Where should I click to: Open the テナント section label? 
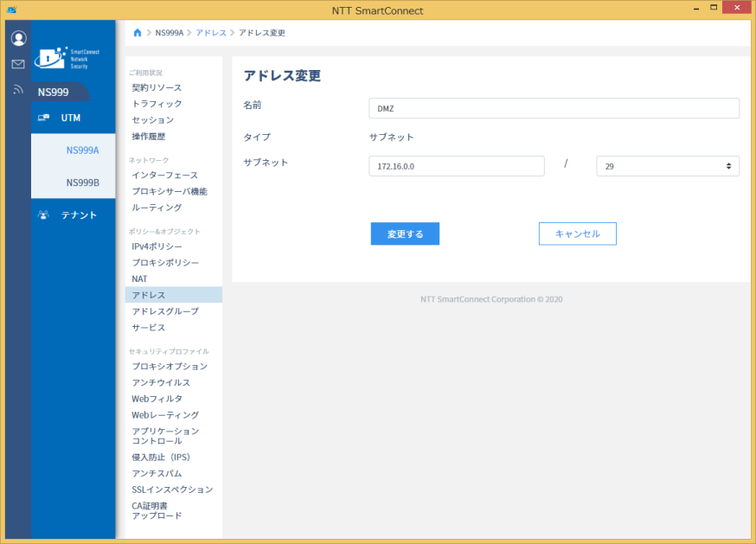coord(79,215)
